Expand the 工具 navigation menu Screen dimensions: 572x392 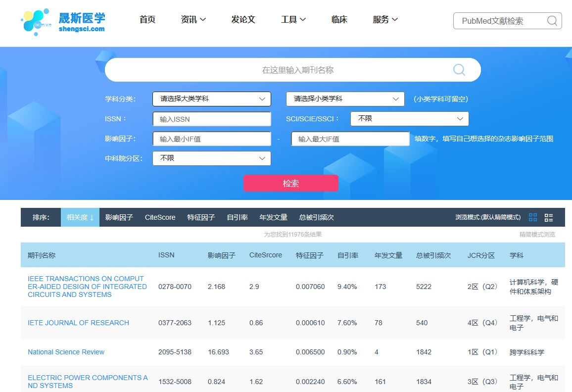[293, 19]
